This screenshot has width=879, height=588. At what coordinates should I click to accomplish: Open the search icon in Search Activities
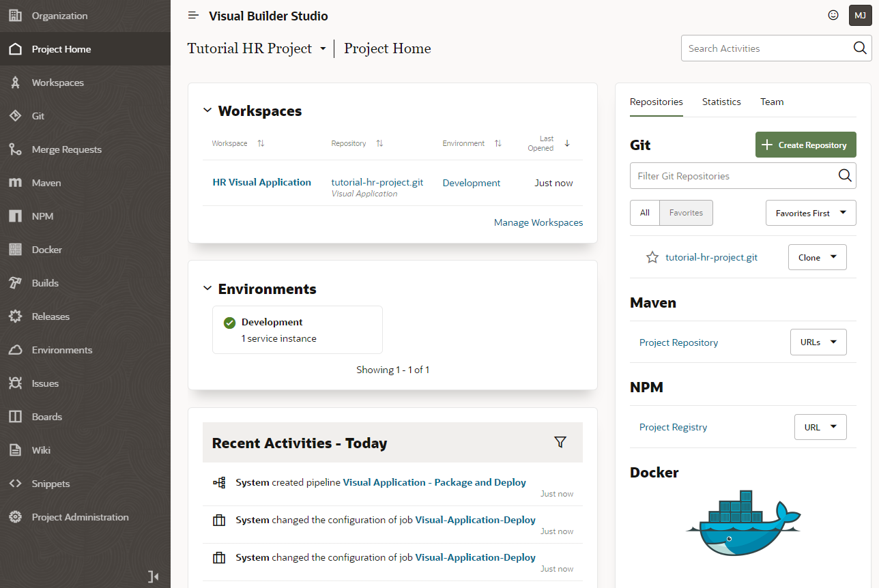pos(859,48)
